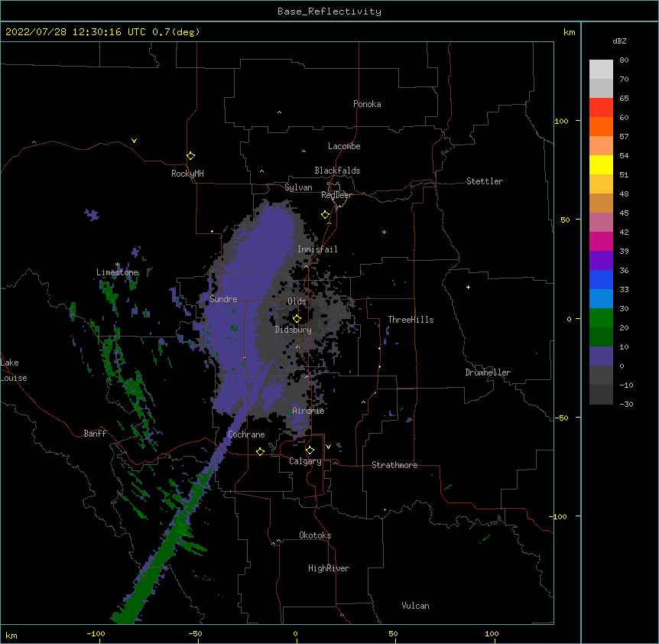Click the Airdrie city label
This screenshot has height=644, width=659.
tap(309, 411)
